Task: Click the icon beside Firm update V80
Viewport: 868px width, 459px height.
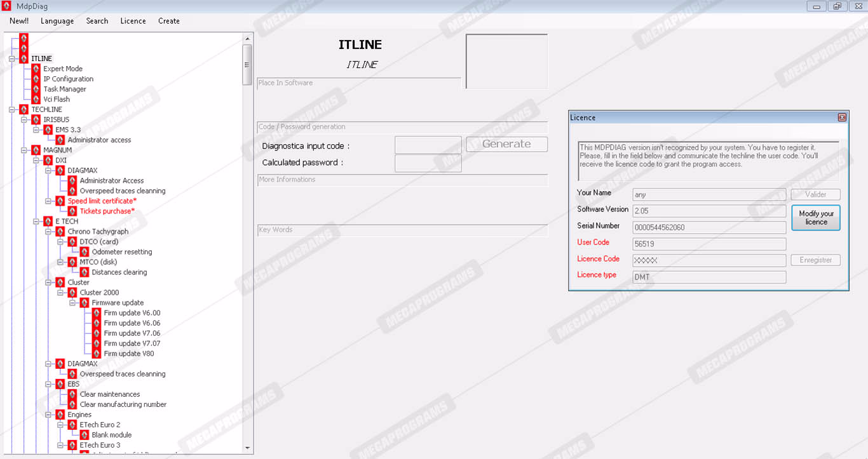Action: coord(96,354)
